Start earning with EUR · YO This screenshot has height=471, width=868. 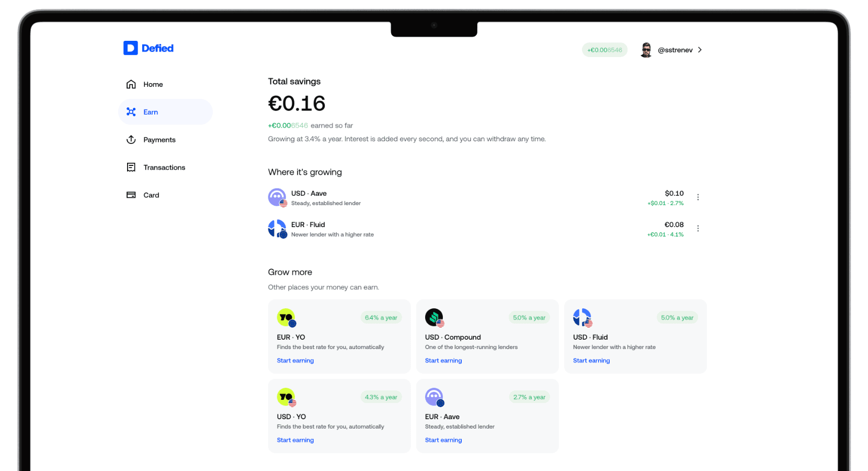(x=295, y=361)
